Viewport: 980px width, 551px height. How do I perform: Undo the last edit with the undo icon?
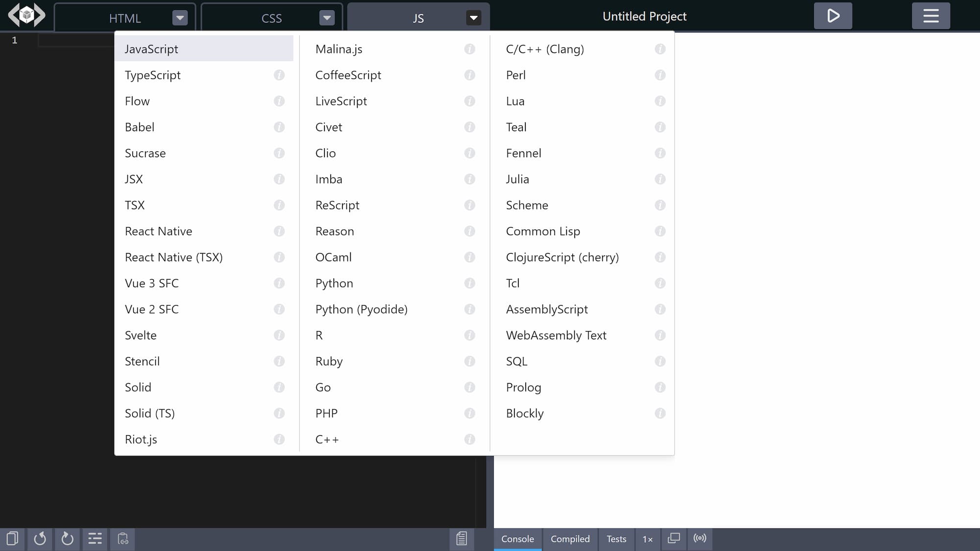[40, 539]
